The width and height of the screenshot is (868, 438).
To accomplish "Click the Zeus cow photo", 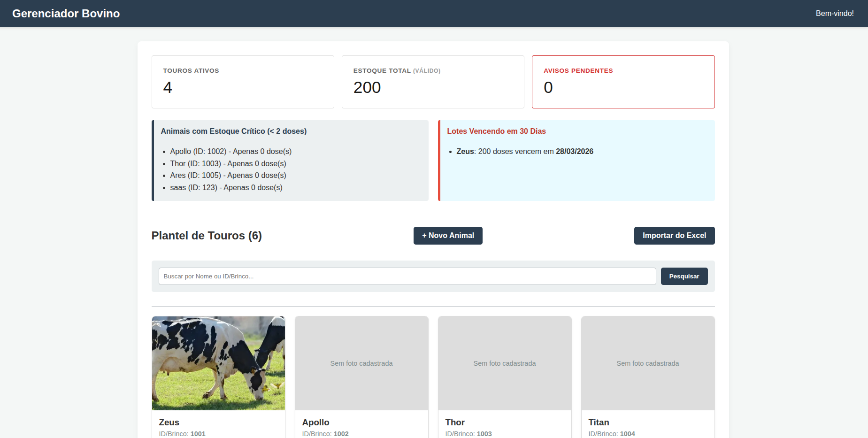I will pyautogui.click(x=218, y=363).
